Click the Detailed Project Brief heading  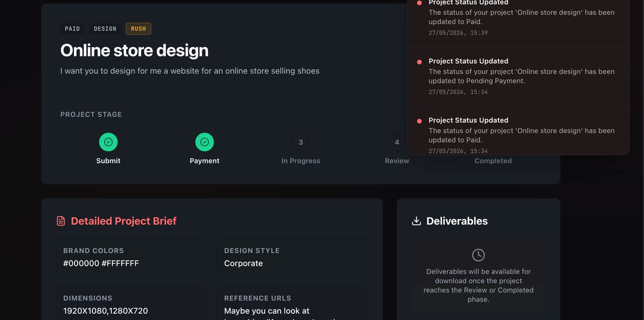pyautogui.click(x=123, y=221)
